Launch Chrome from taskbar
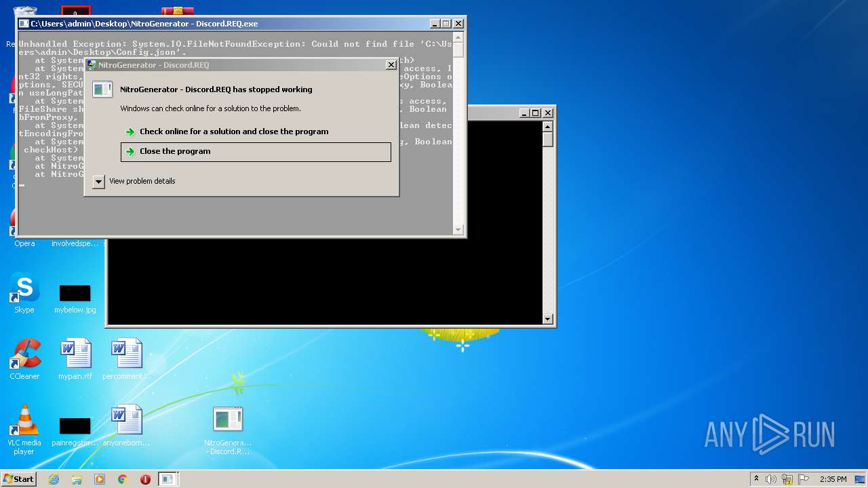The image size is (868, 488). (123, 479)
